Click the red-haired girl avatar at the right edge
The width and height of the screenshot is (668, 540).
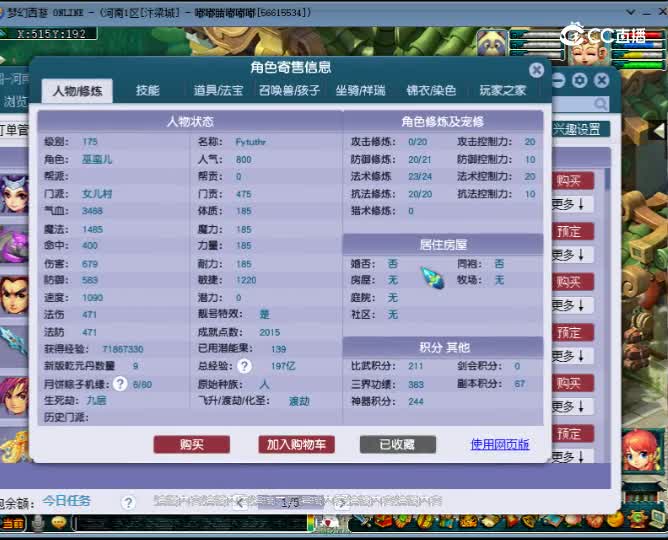641,451
